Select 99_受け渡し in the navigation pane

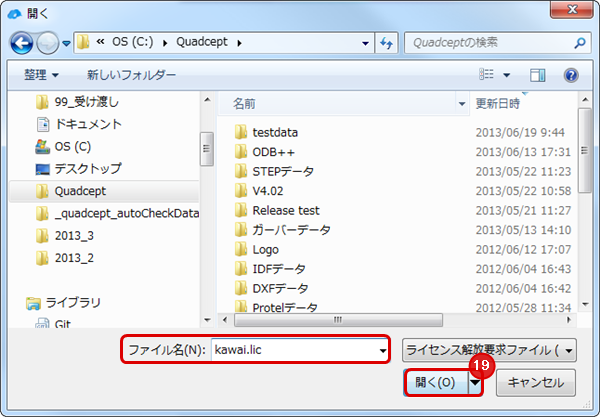click(x=86, y=102)
